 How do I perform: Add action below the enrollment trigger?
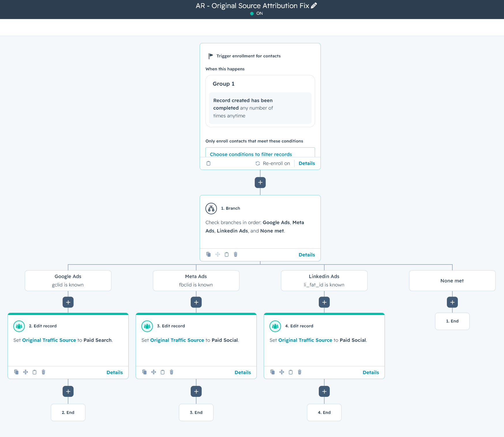[260, 182]
